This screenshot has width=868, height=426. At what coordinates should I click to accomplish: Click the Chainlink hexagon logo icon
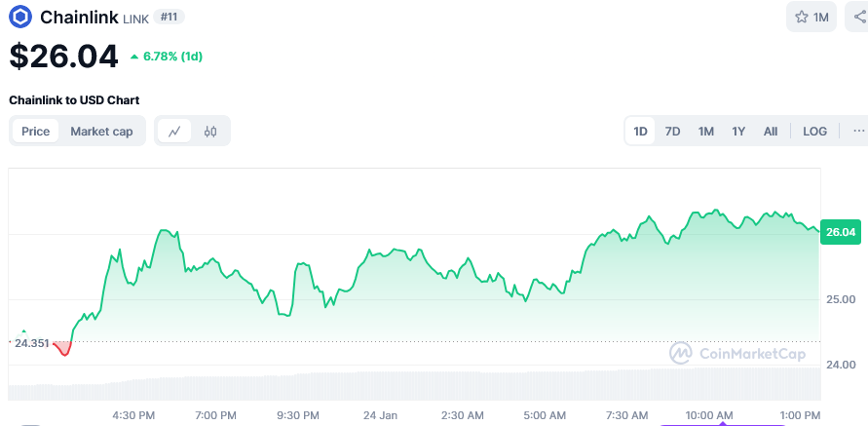(21, 18)
